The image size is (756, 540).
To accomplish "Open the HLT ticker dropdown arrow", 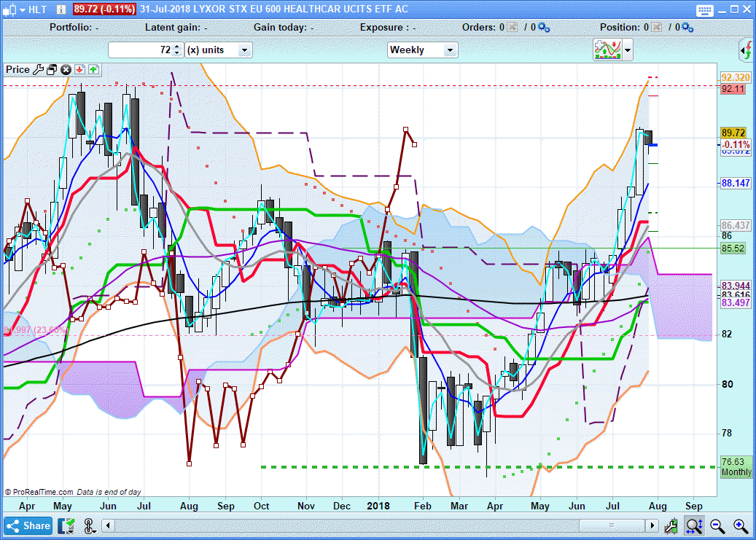I will coord(22,9).
